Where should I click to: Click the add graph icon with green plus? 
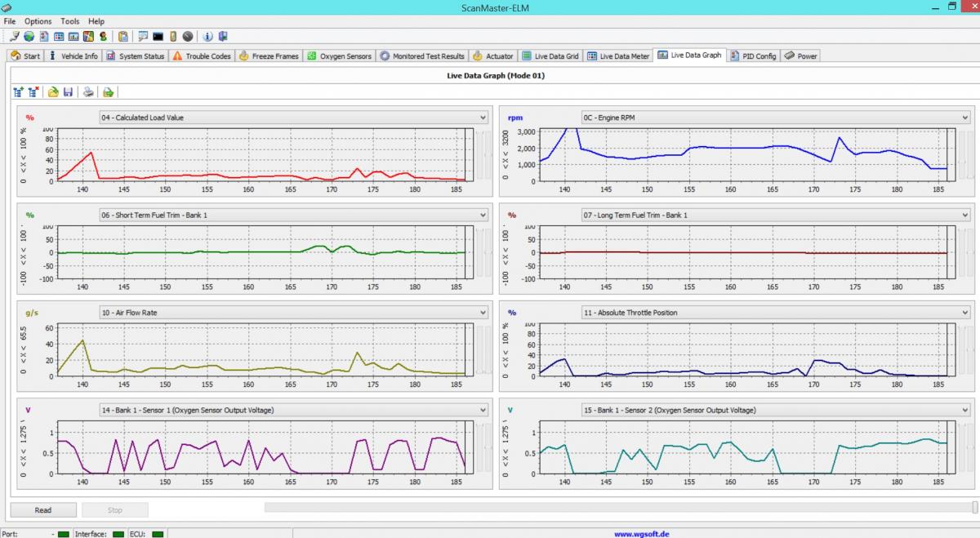coord(19,92)
